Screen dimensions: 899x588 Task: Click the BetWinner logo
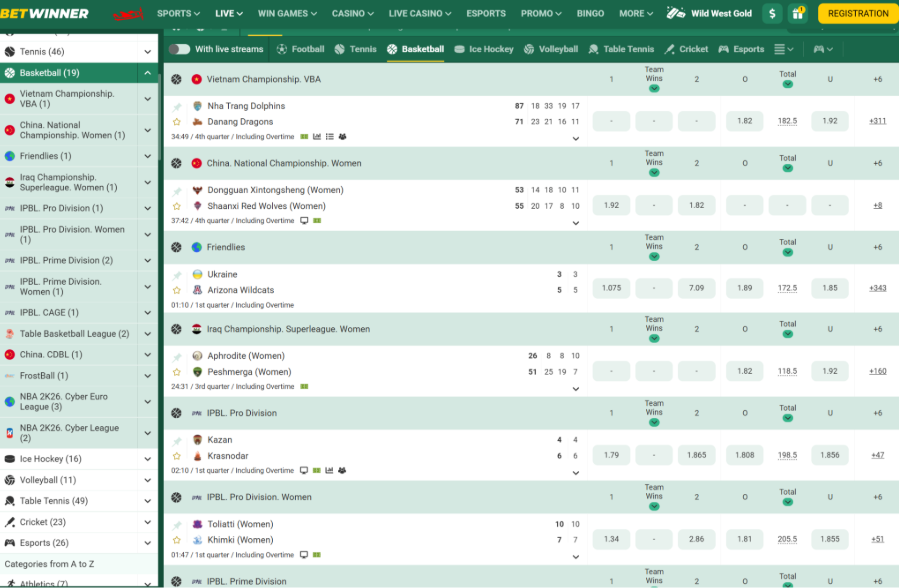44,13
